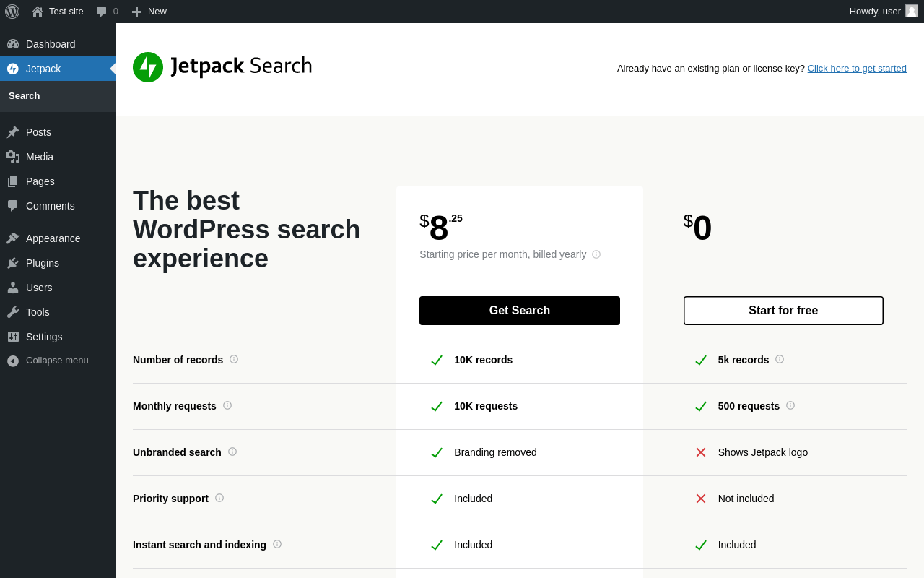
Task: Open the Comments menu in sidebar
Action: coord(58,206)
